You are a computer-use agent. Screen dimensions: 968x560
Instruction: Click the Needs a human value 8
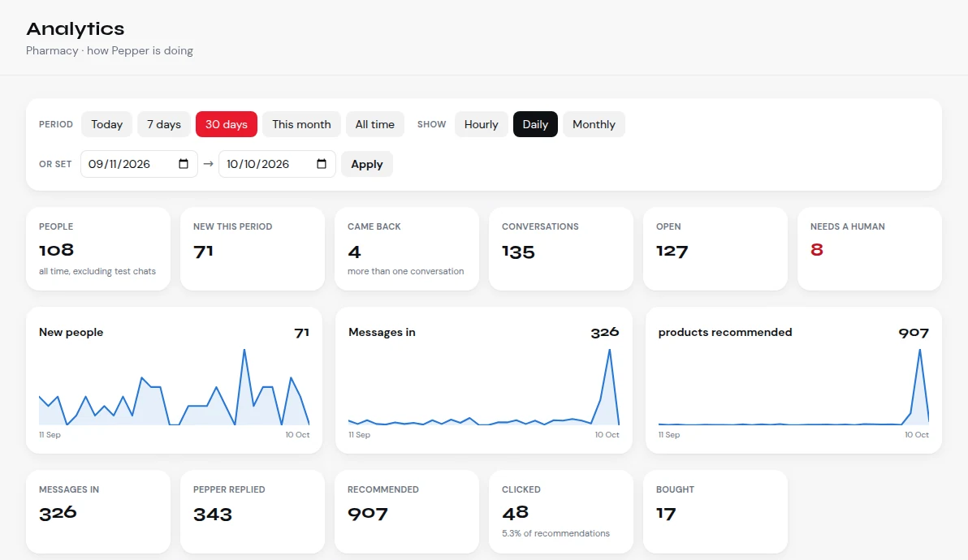817,250
